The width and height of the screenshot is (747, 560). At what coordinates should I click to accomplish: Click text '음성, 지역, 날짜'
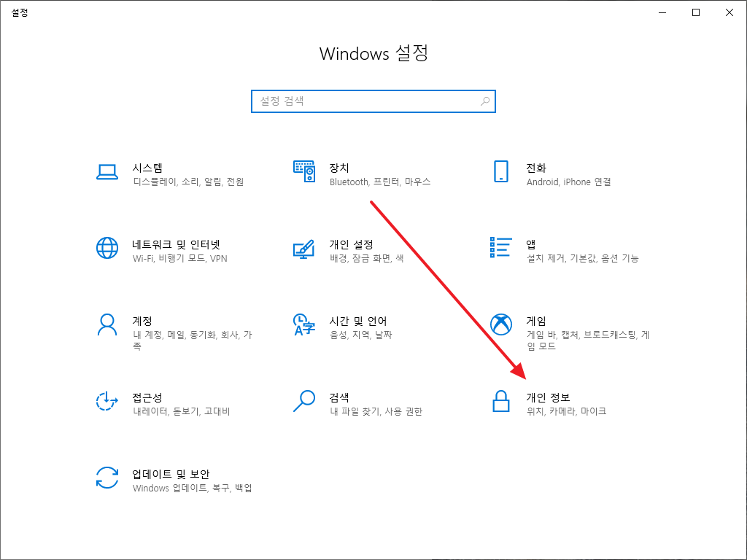pyautogui.click(x=360, y=335)
